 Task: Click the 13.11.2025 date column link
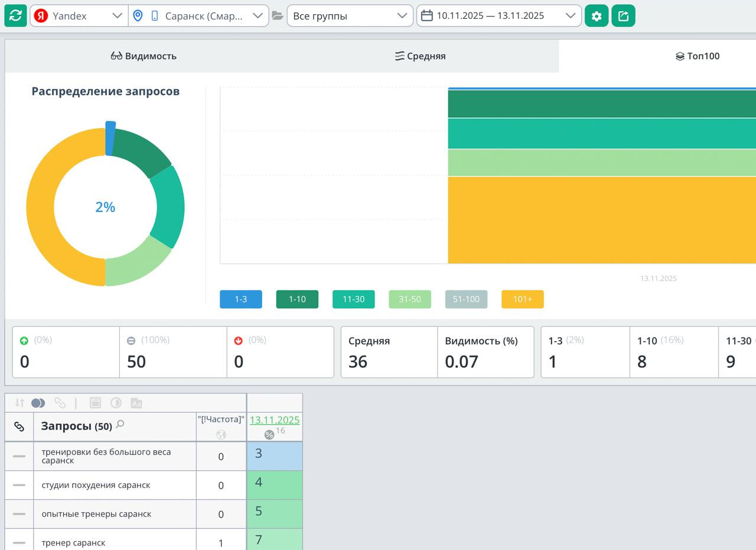click(x=274, y=420)
